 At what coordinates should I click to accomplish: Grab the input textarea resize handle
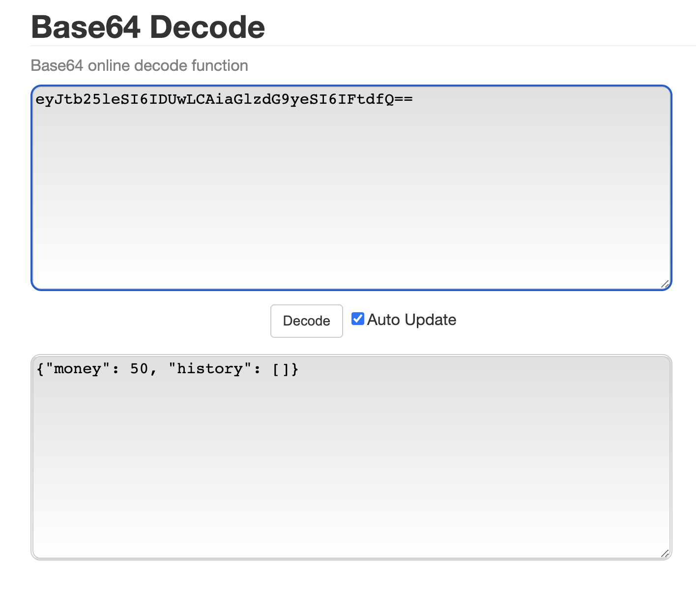(665, 284)
